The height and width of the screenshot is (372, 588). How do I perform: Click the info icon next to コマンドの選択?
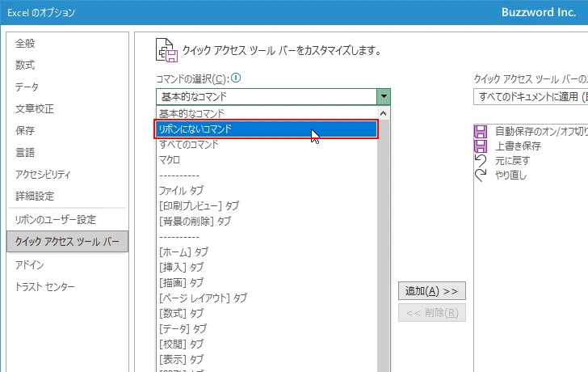[x=236, y=78]
